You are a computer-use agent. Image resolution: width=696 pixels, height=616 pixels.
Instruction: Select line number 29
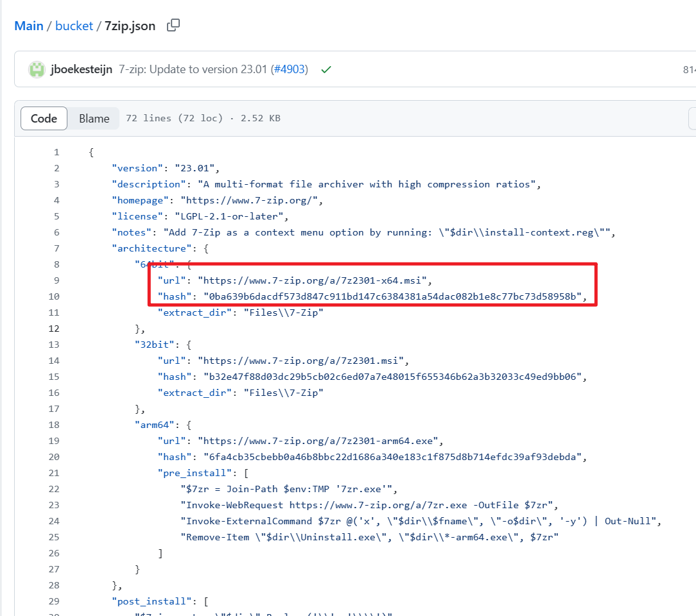coord(54,601)
